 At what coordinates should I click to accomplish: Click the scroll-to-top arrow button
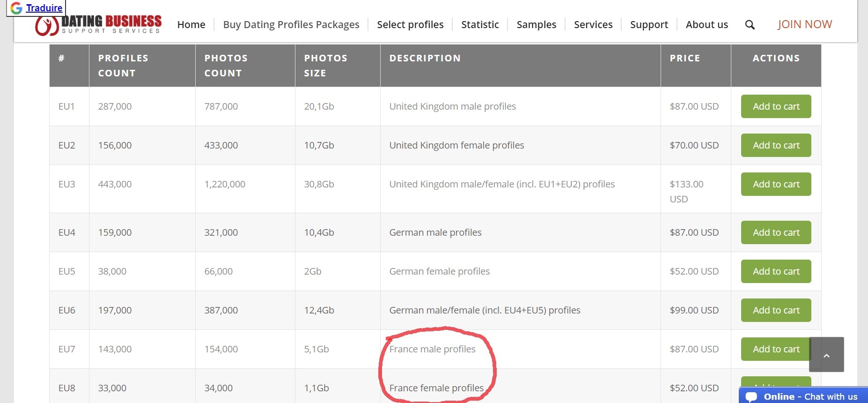[826, 355]
